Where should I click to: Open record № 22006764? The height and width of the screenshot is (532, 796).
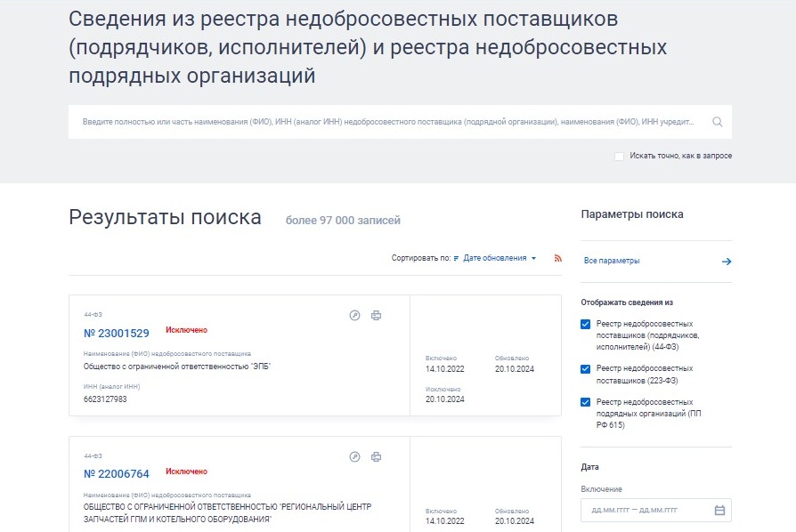(x=117, y=474)
